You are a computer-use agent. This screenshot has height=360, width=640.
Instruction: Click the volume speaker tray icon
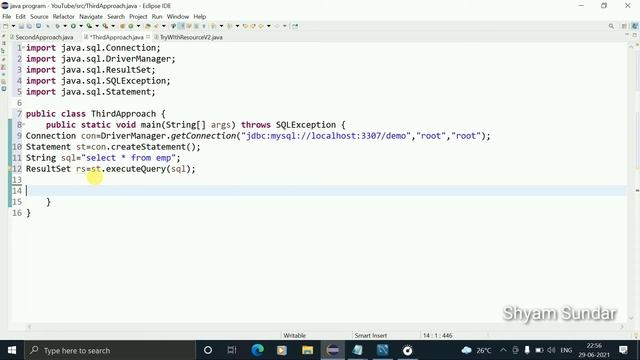[551, 350]
